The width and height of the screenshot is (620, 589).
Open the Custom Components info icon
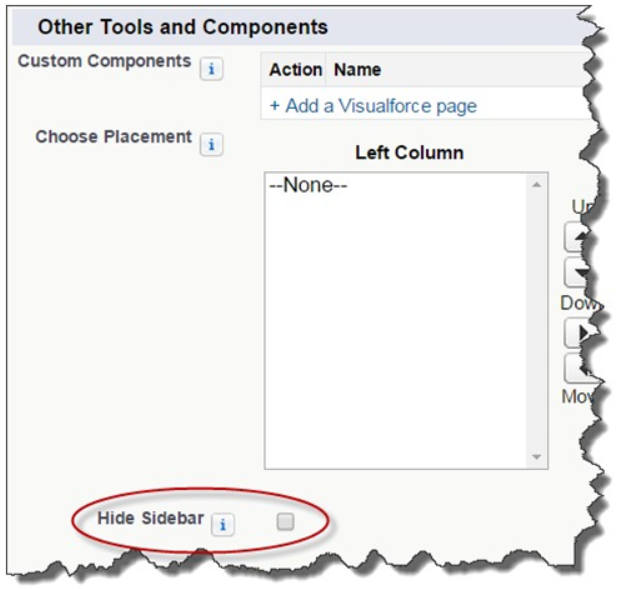(x=212, y=69)
